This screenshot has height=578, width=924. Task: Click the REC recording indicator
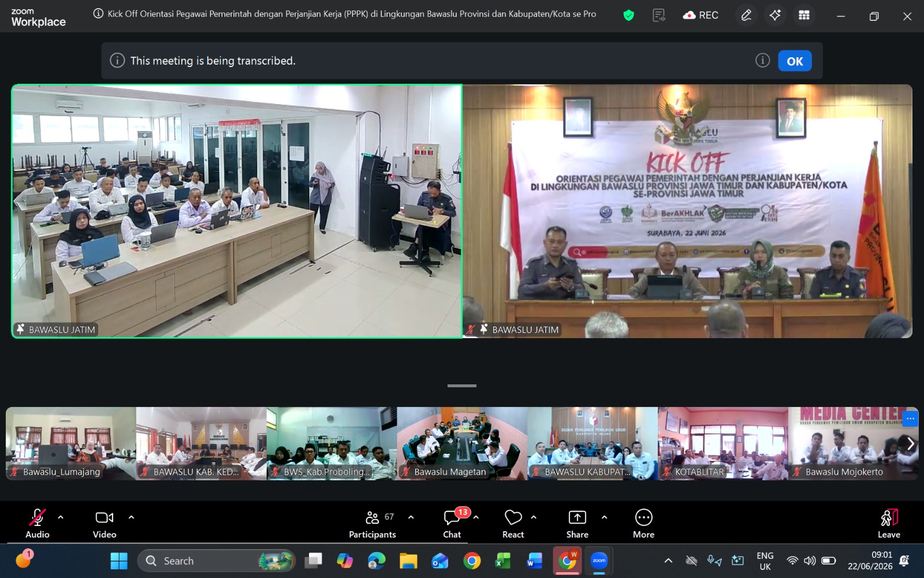701,16
